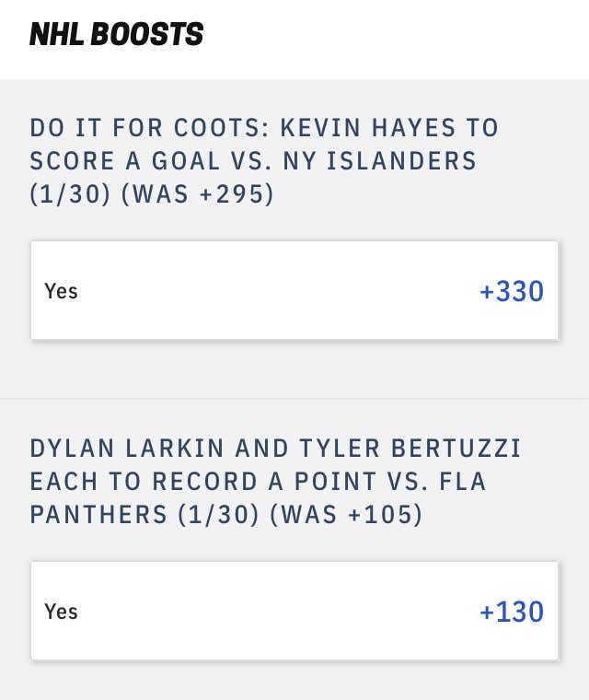Tap Yes on Kevin Hayes goal bet
Viewport: 589px width, 700px height.
point(61,291)
